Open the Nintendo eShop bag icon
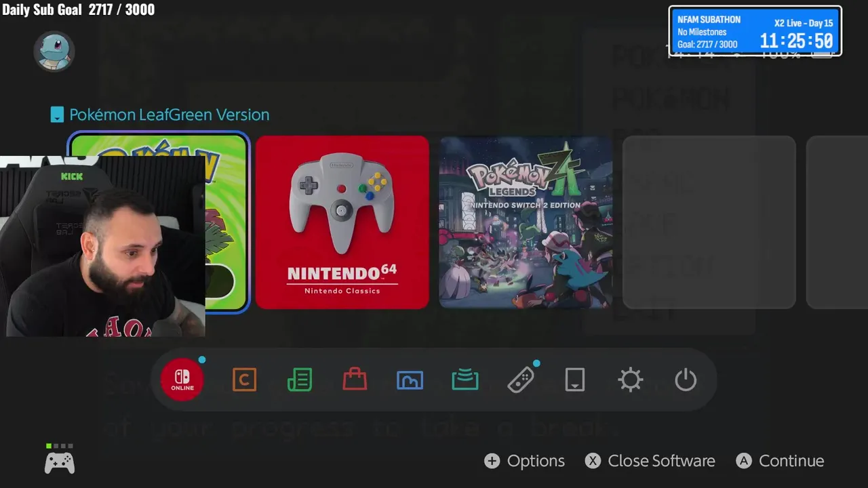This screenshot has width=868, height=488. point(355,380)
